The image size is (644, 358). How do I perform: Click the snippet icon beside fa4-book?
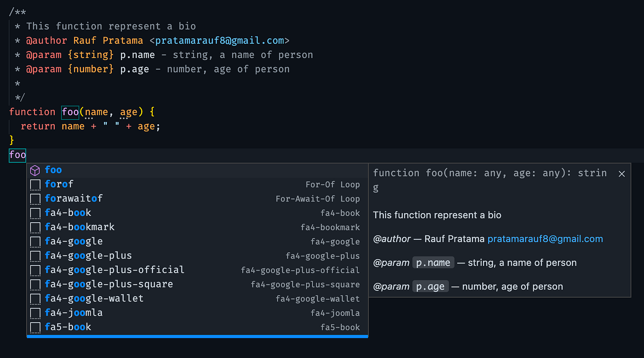click(x=35, y=213)
